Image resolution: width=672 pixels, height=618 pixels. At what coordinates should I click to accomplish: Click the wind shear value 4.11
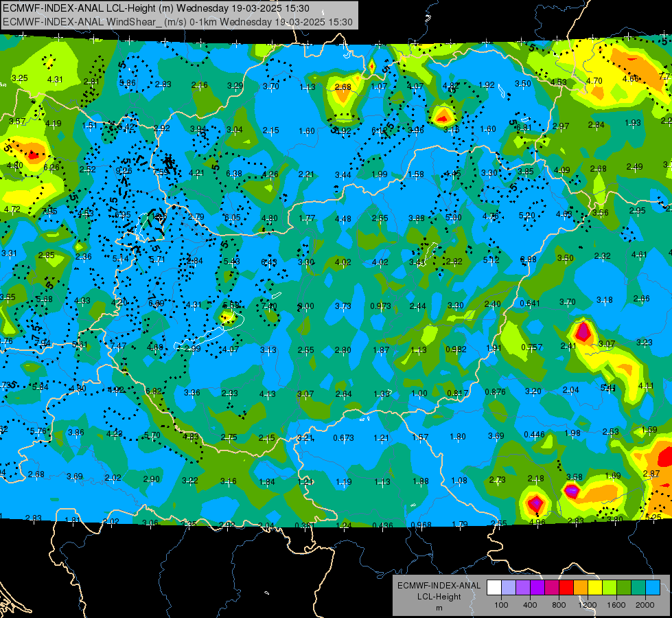click(645, 385)
